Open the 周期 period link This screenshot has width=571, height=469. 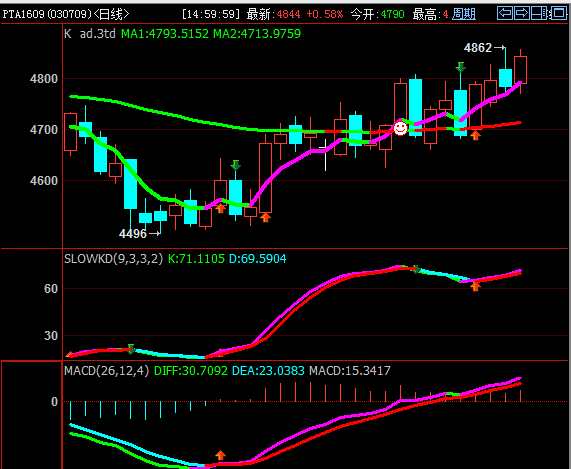tap(464, 14)
